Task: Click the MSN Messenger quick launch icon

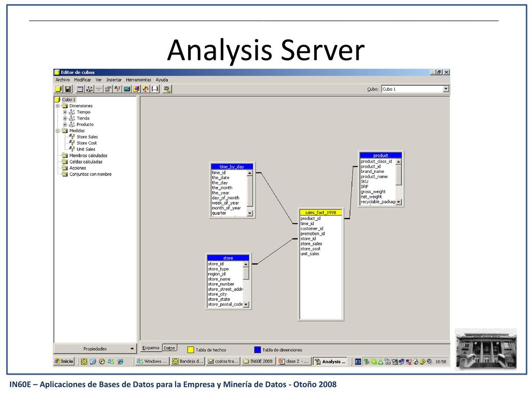Action: 111,362
